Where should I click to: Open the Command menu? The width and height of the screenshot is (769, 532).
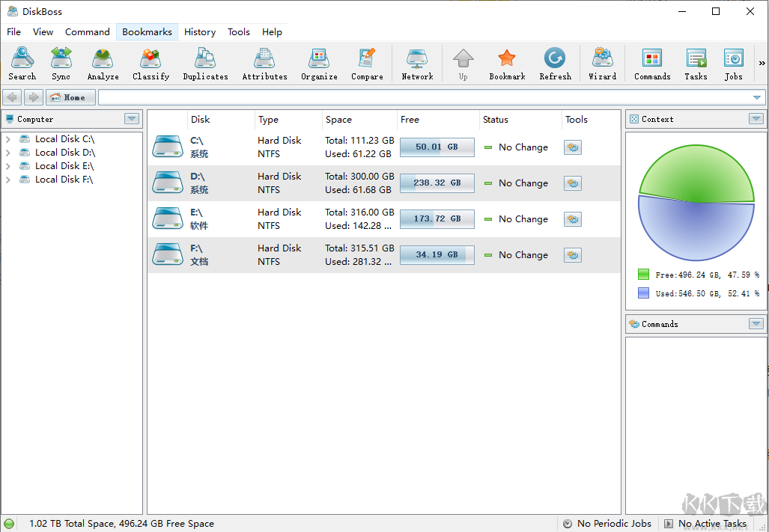coord(88,32)
